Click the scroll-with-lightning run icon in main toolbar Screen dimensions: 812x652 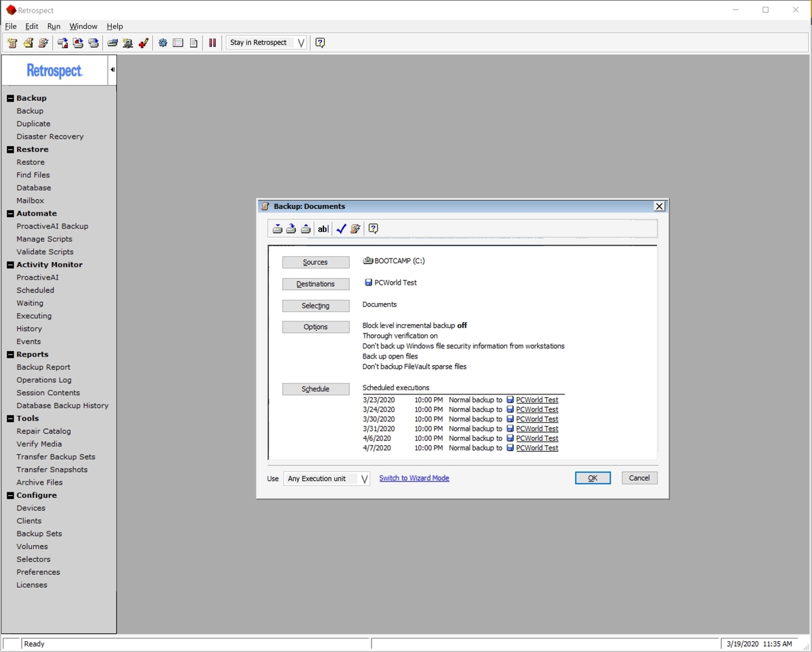click(43, 43)
